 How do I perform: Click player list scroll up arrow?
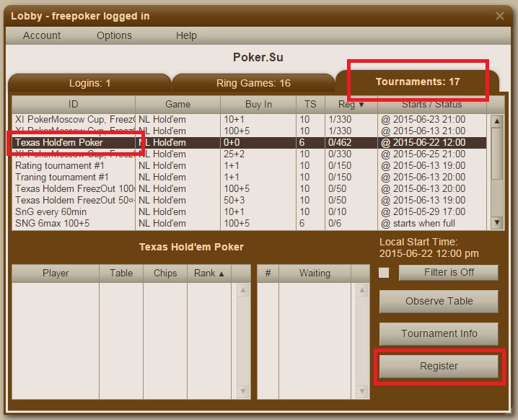pyautogui.click(x=243, y=290)
